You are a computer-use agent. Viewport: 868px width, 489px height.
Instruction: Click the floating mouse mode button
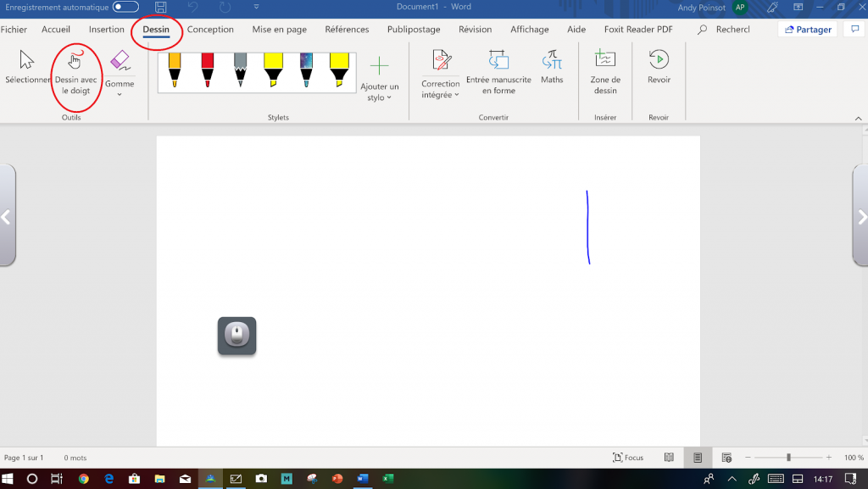pos(237,336)
